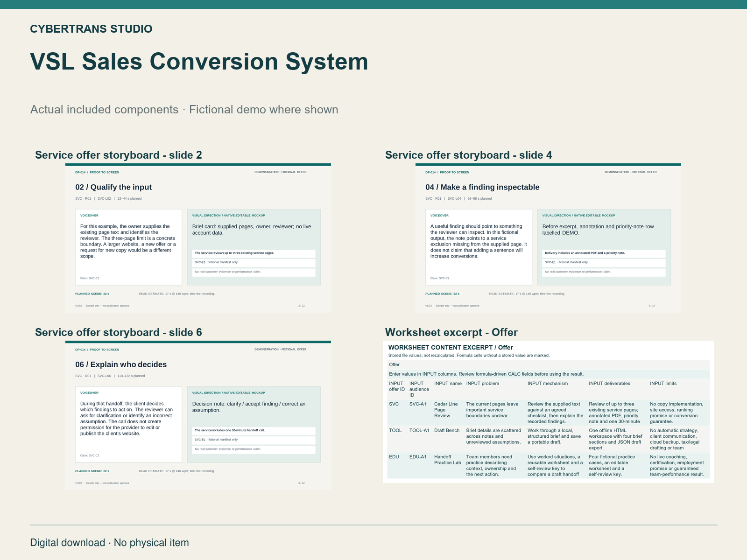Click the voiceover box in slide 4

(x=479, y=247)
